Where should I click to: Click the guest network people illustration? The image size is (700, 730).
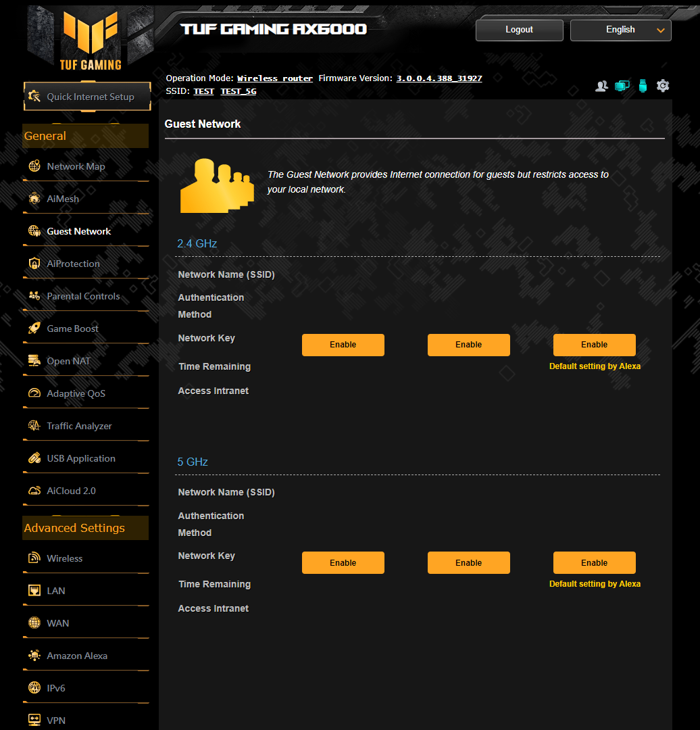[217, 185]
